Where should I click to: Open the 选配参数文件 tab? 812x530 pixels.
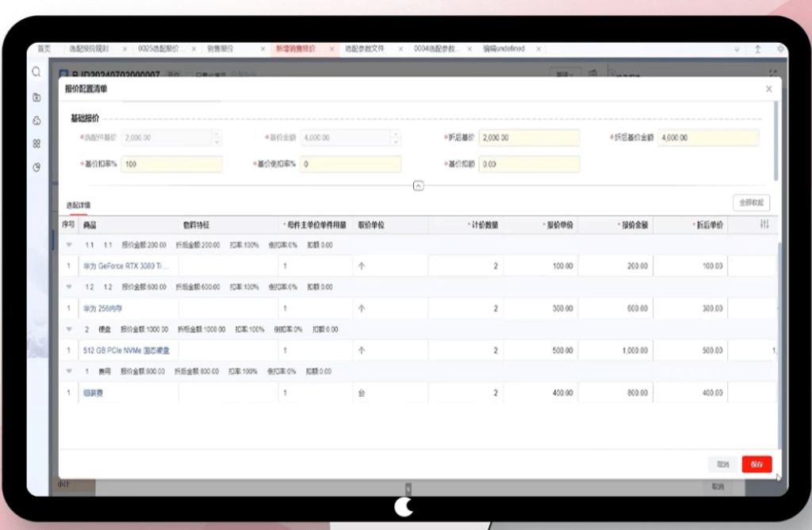(364, 49)
